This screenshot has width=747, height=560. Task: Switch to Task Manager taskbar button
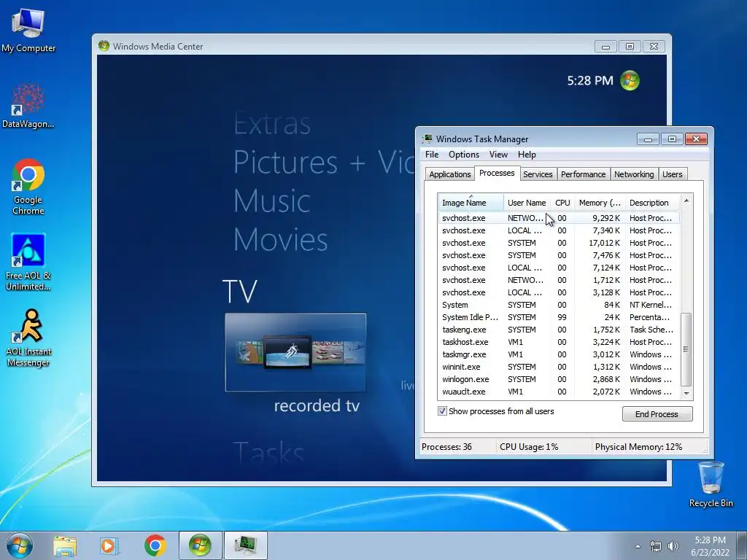click(246, 545)
